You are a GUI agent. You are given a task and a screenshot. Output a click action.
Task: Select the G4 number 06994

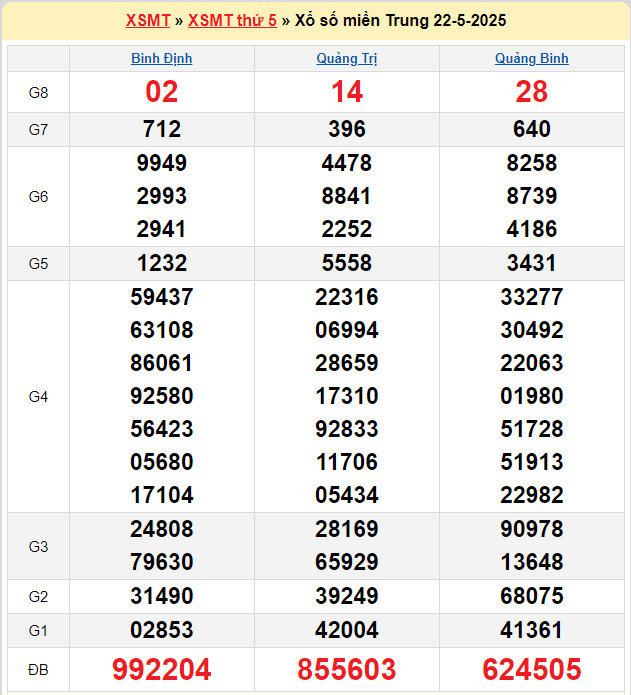(x=347, y=330)
